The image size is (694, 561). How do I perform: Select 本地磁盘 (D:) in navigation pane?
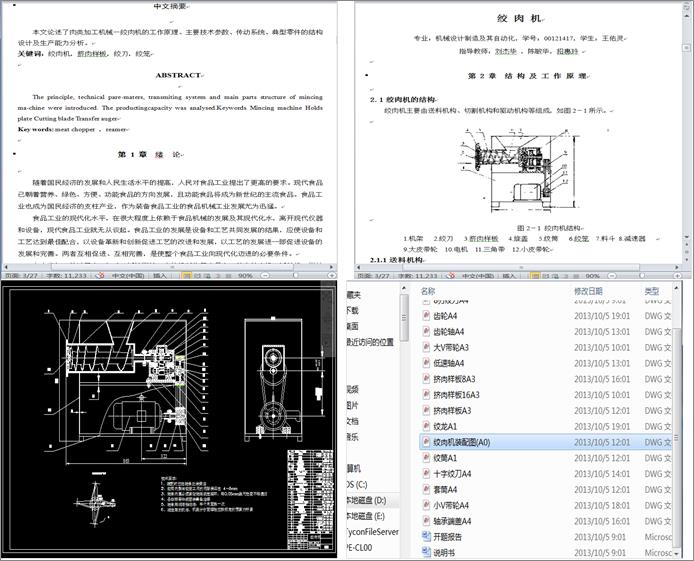pyautogui.click(x=366, y=500)
